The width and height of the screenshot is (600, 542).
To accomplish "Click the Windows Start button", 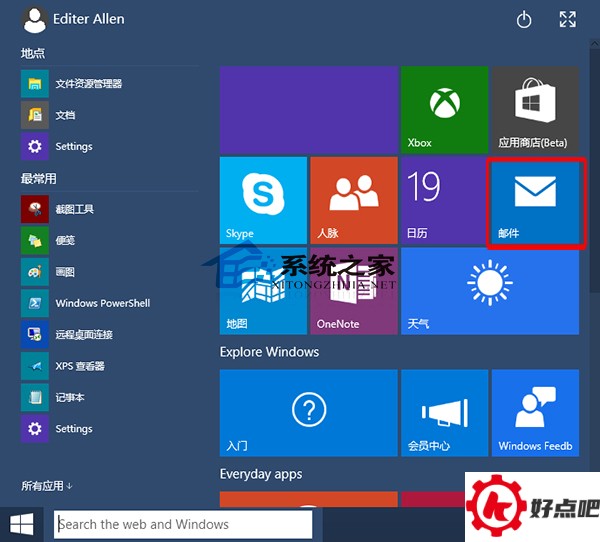I will click(21, 524).
